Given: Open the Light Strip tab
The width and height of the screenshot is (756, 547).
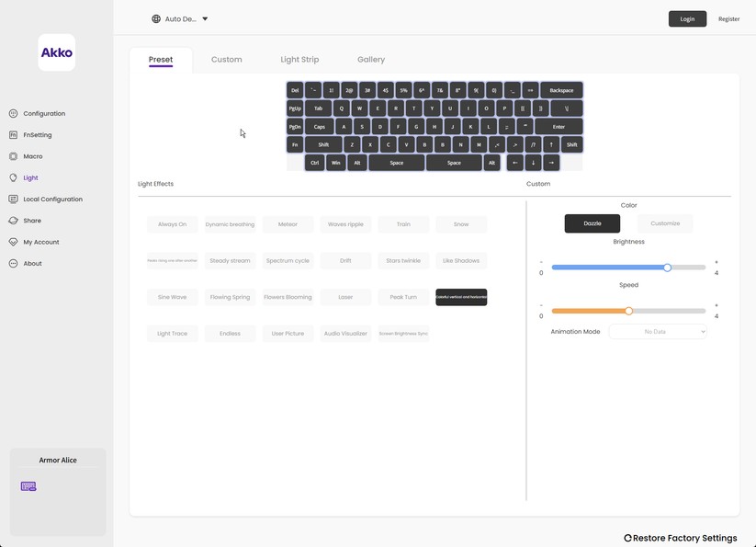Looking at the screenshot, I should coord(299,60).
